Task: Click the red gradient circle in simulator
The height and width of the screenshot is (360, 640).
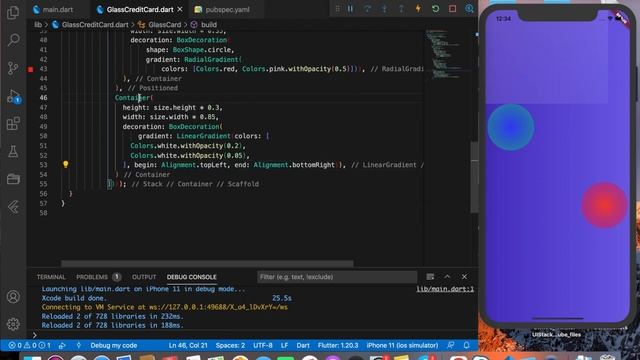Action: point(604,205)
